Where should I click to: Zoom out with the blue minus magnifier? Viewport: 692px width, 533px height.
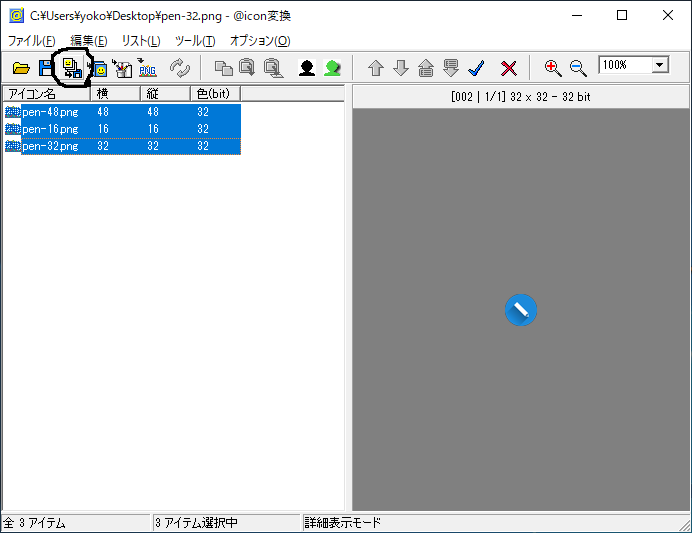click(x=578, y=68)
